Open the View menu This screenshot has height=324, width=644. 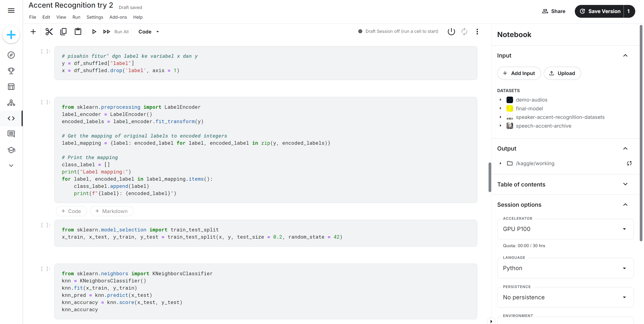click(61, 17)
